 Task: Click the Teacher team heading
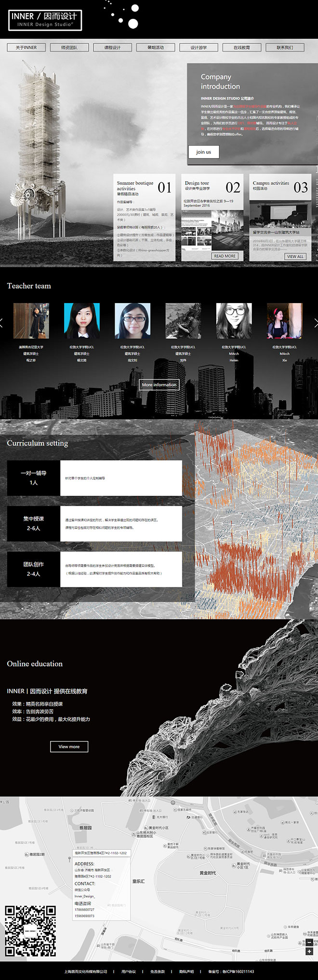pyautogui.click(x=29, y=286)
